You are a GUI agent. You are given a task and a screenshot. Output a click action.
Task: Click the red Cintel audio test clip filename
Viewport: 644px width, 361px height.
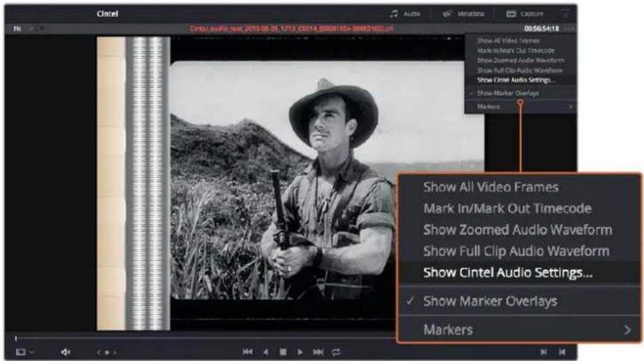(x=291, y=29)
